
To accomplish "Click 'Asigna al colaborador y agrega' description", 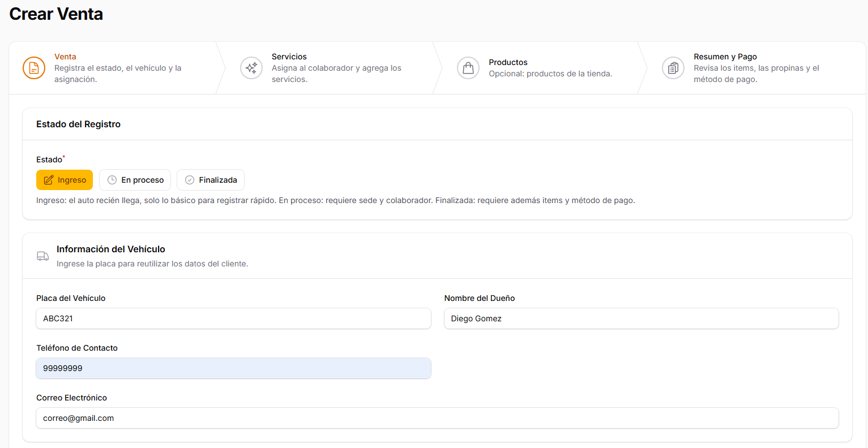I will pyautogui.click(x=336, y=74).
